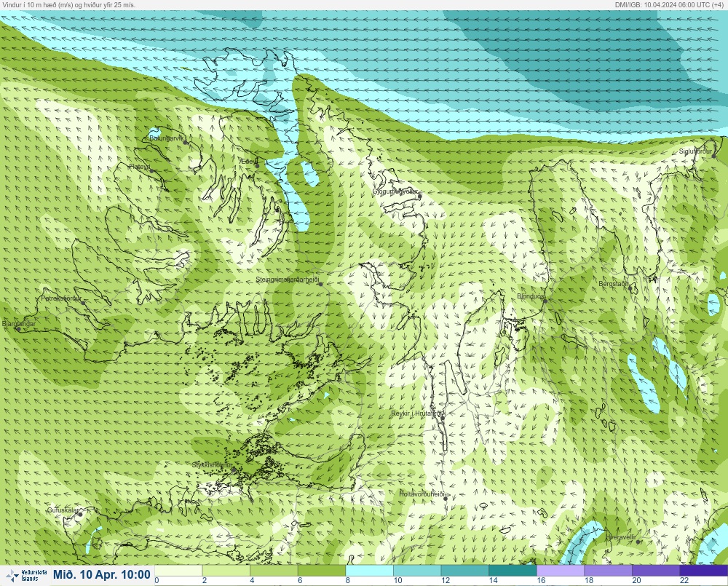Select the 8–10 m/s light cyan legend swatch
The height and width of the screenshot is (586, 728).
(370, 570)
